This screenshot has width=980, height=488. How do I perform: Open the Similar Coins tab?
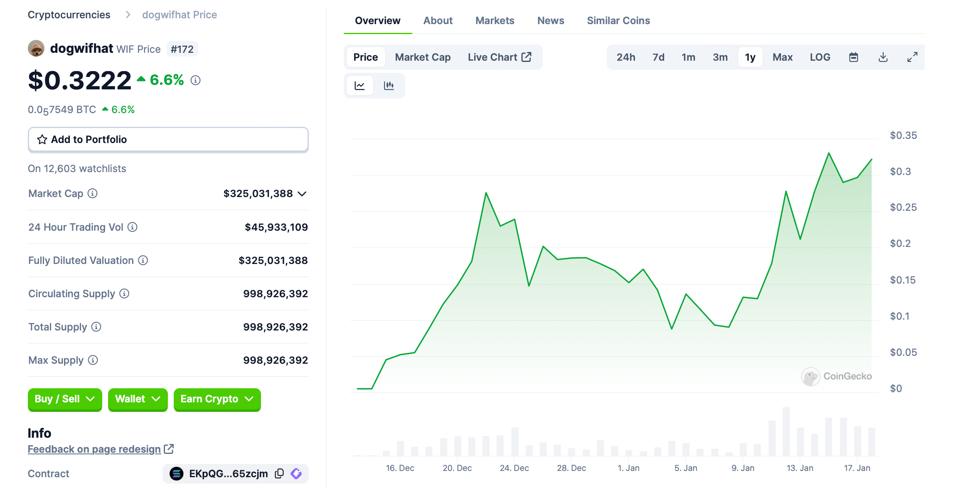(x=618, y=21)
